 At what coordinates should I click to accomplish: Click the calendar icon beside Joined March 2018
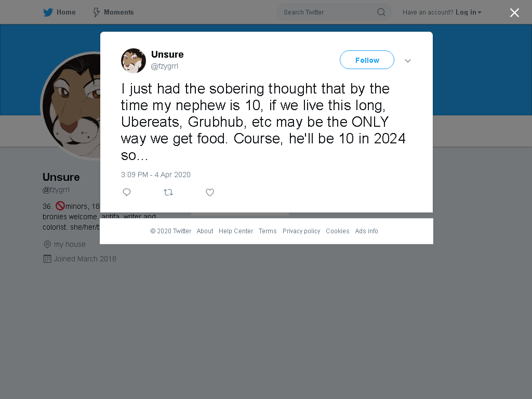click(47, 259)
